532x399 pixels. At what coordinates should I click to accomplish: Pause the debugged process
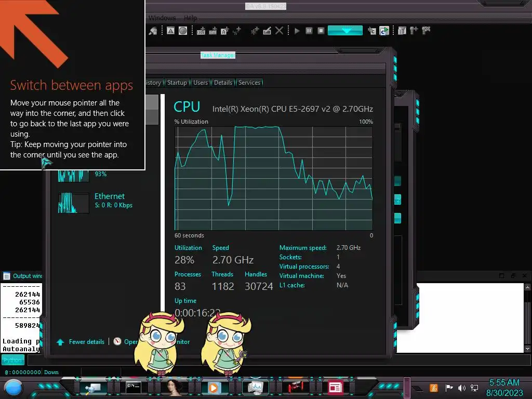coord(309,31)
